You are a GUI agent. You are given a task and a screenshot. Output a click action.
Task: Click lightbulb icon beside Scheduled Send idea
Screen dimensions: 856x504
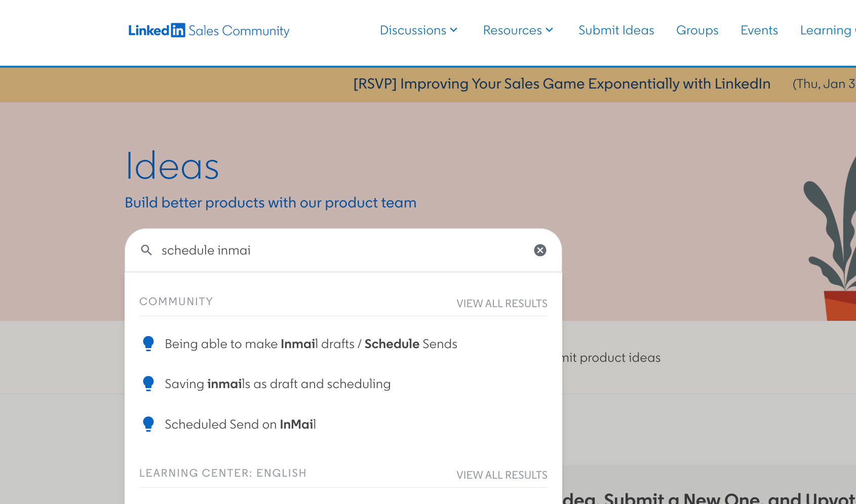pyautogui.click(x=148, y=424)
